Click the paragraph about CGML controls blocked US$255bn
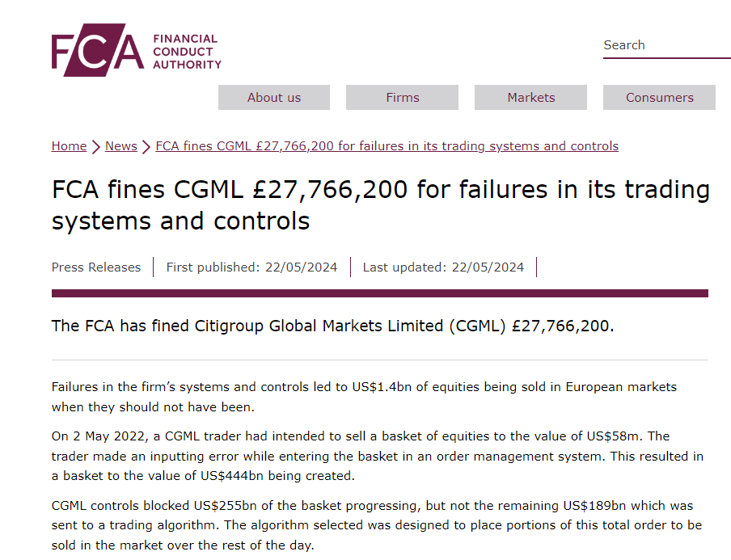 pyautogui.click(x=377, y=525)
